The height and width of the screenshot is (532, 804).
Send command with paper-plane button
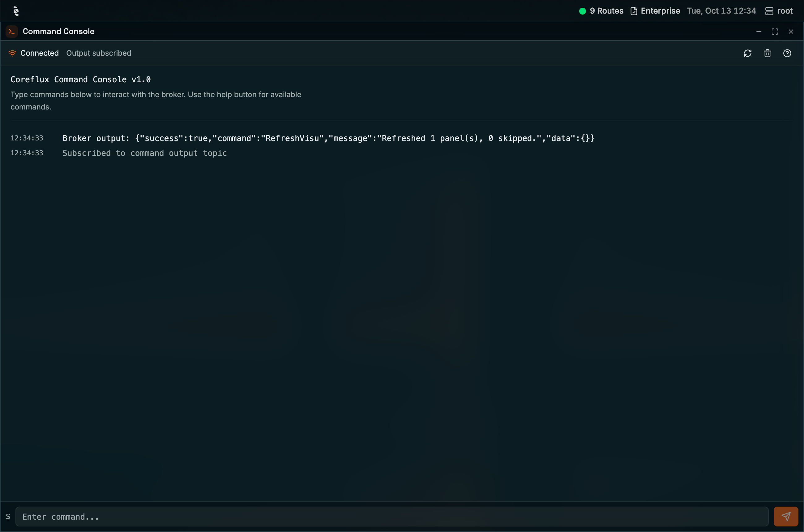tap(786, 517)
